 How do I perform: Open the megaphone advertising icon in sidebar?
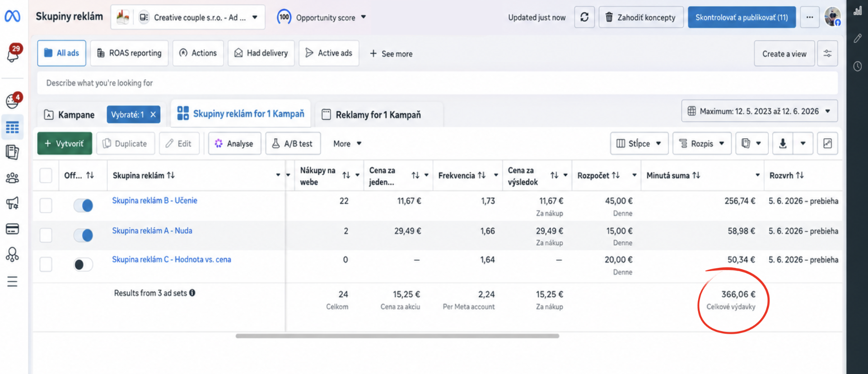click(12, 203)
